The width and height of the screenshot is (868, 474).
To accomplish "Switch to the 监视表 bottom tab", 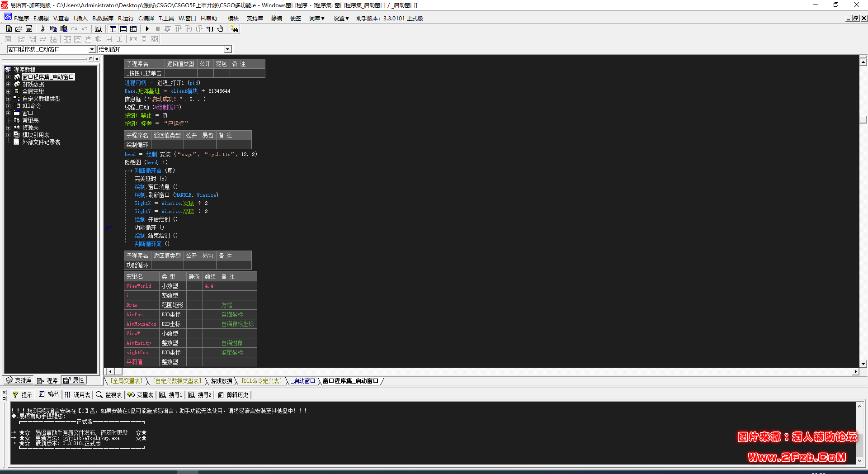I will (x=109, y=395).
